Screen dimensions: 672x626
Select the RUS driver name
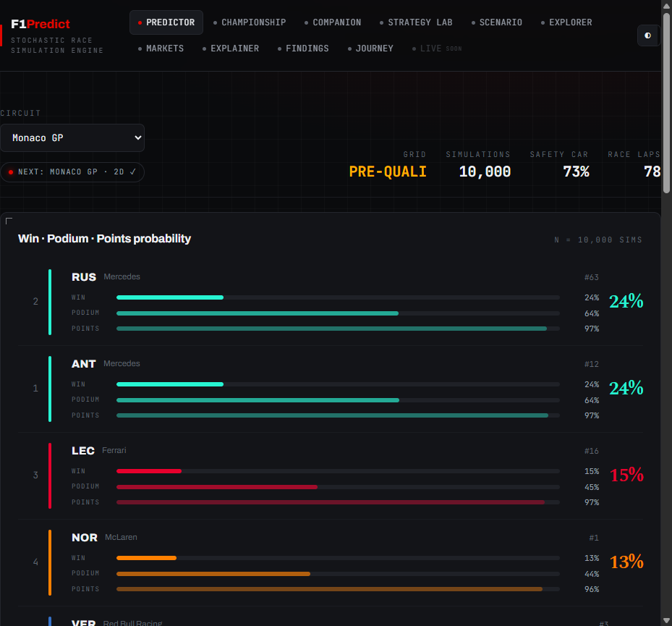(x=84, y=277)
